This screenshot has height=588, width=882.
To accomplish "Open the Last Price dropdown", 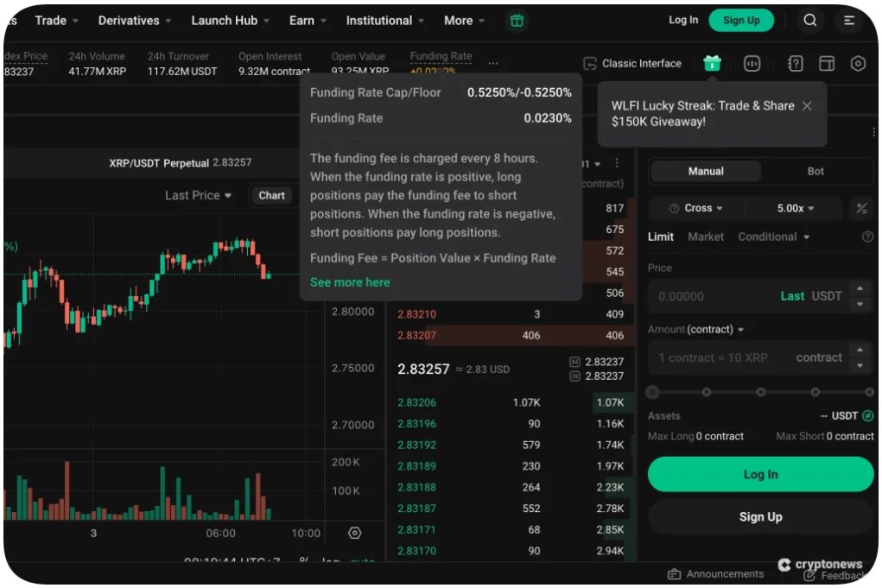I will point(198,196).
